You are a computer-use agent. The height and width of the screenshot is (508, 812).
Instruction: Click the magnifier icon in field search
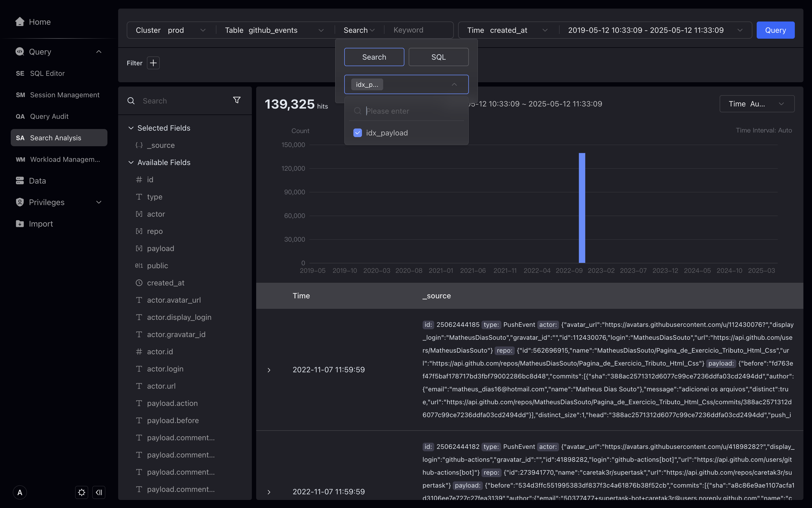coord(131,101)
